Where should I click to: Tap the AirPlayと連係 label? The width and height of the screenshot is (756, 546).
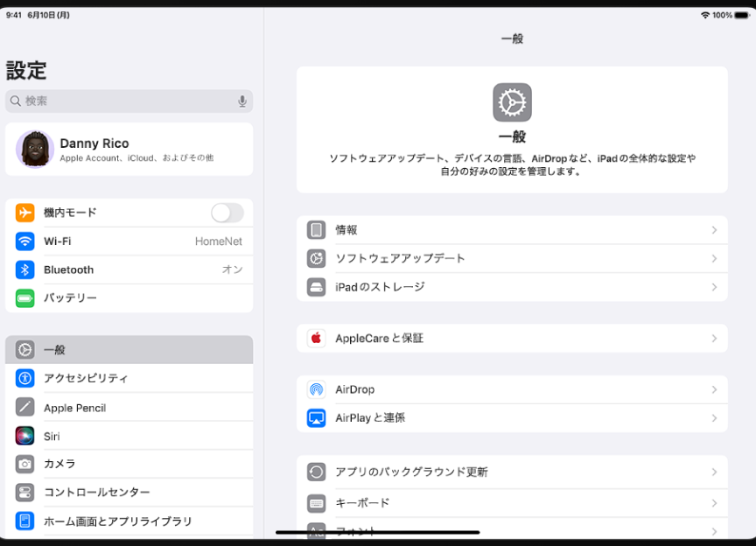pos(370,417)
